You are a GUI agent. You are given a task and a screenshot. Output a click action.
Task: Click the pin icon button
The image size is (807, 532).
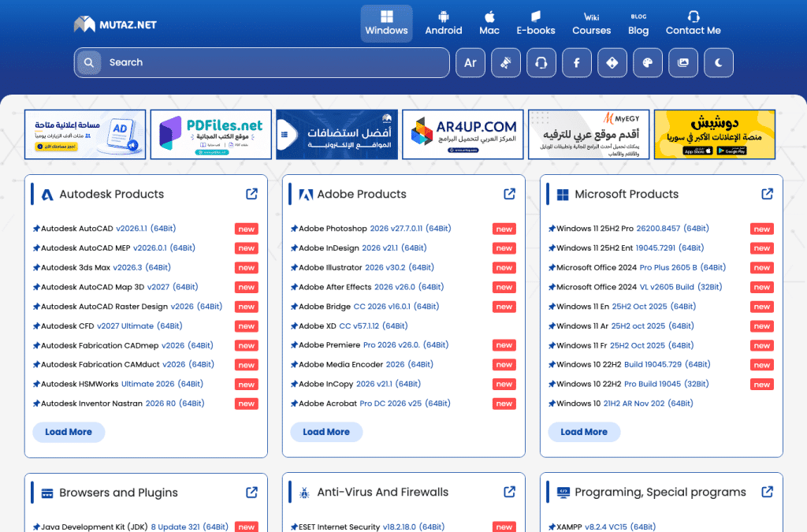506,63
